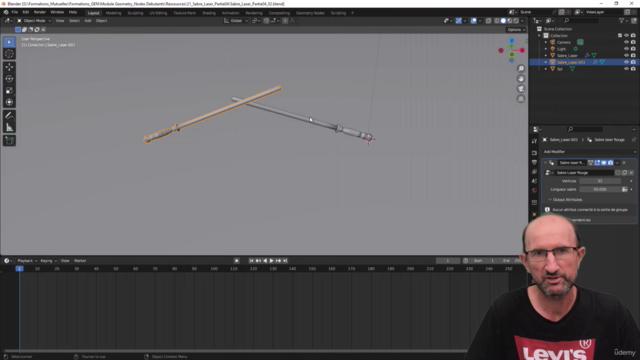Toggle modifier show in render button
This screenshot has width=640, height=360.
click(611, 163)
